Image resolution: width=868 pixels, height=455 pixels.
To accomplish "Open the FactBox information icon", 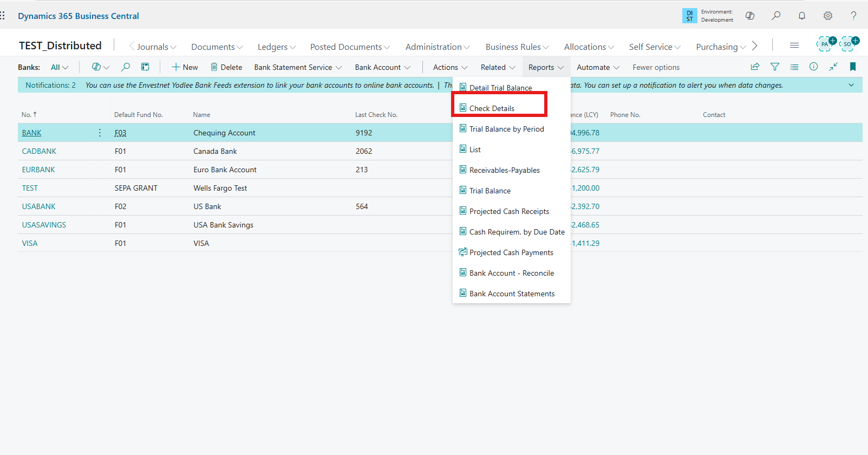I will (813, 67).
